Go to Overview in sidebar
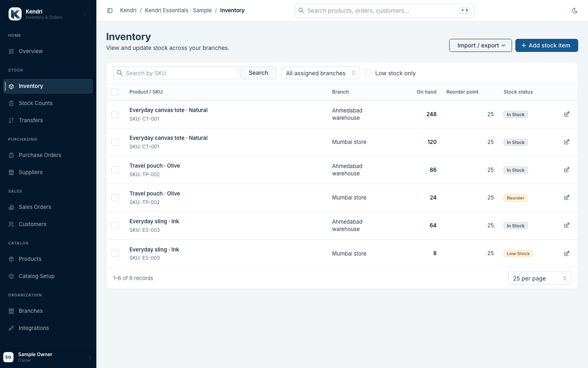This screenshot has width=588, height=368. click(x=48, y=52)
